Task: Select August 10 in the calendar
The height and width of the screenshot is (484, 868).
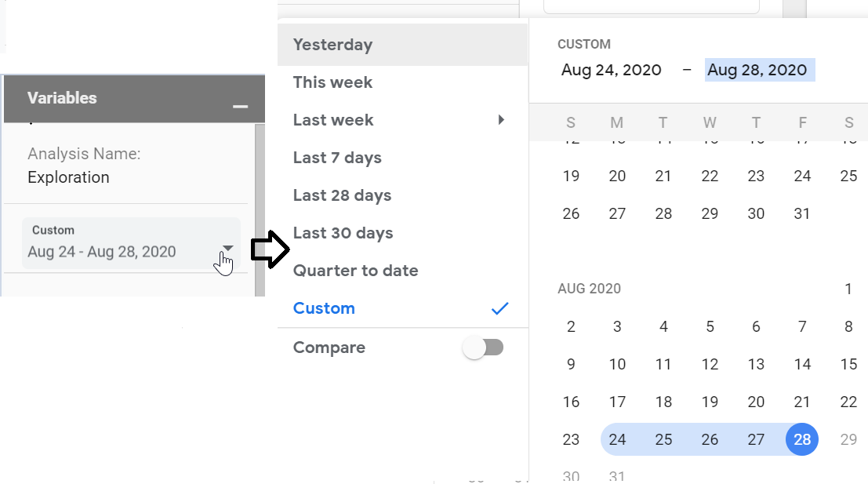Action: [x=618, y=364]
